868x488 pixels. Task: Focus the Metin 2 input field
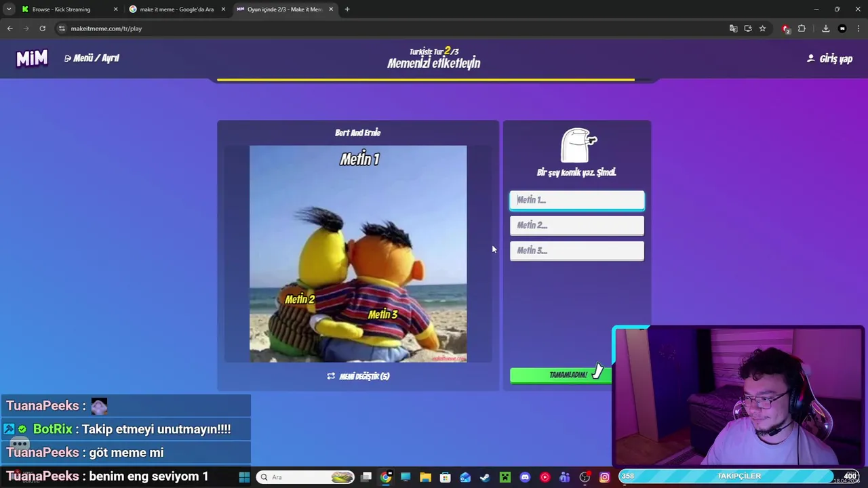(x=577, y=225)
